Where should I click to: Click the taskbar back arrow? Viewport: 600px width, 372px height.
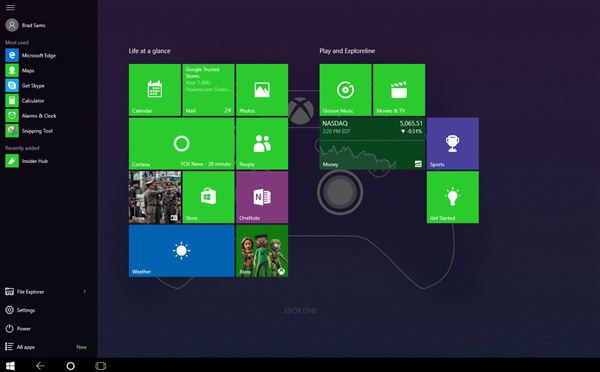point(40,366)
